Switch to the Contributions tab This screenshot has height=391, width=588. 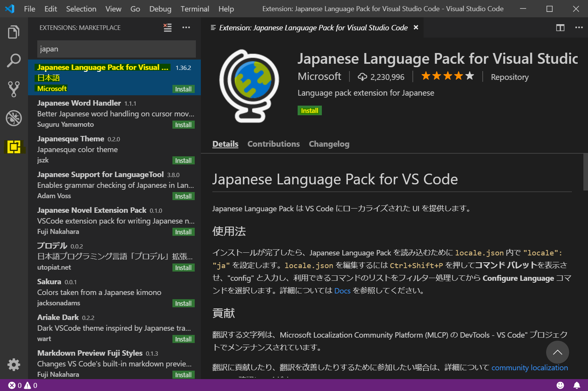tap(273, 144)
